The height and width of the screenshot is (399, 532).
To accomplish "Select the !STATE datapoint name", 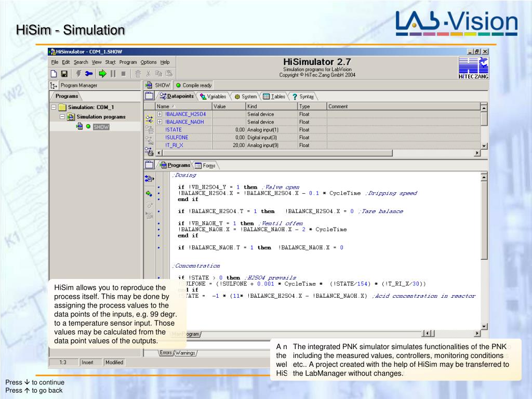I will 174,129.
